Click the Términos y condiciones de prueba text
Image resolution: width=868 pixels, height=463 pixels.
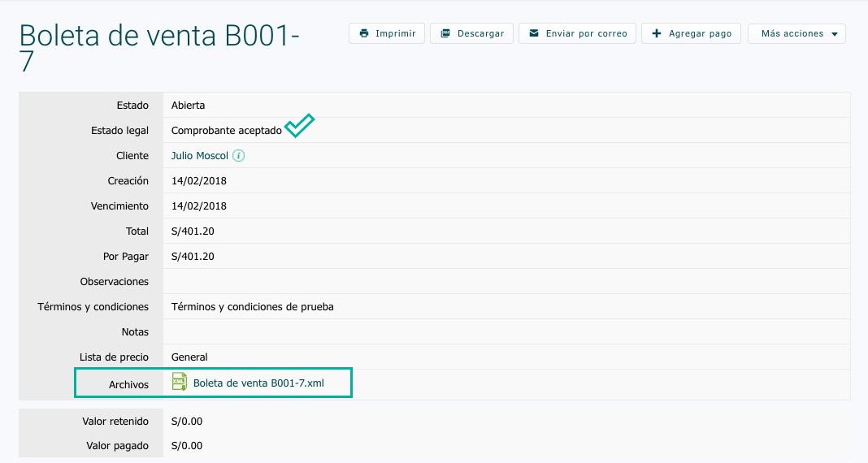pyautogui.click(x=253, y=306)
